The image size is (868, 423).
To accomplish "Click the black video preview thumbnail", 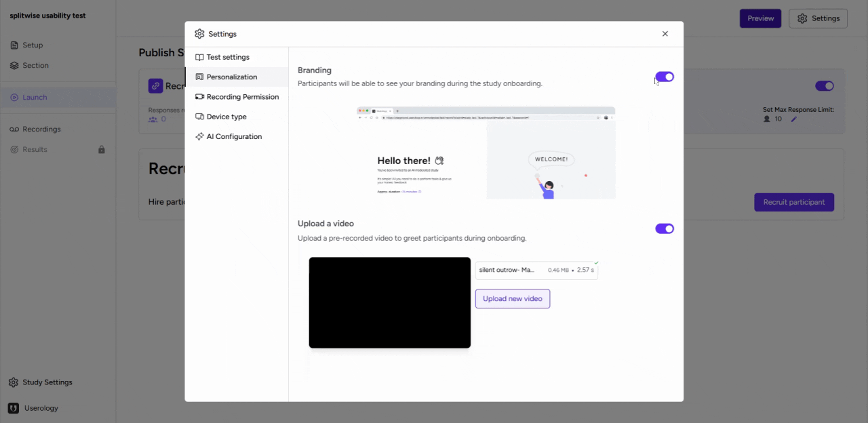I will coord(389,302).
